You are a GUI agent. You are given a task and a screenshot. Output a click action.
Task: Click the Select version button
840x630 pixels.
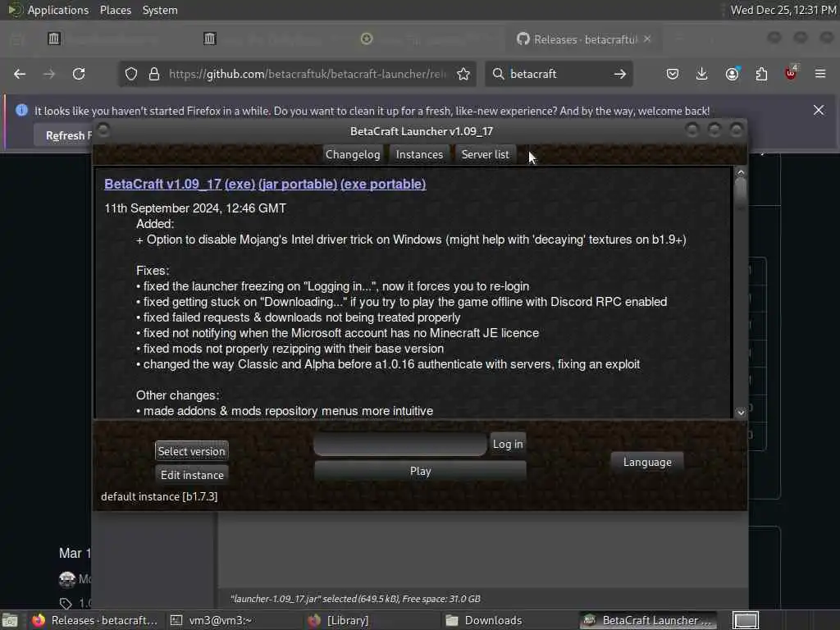[x=191, y=451]
